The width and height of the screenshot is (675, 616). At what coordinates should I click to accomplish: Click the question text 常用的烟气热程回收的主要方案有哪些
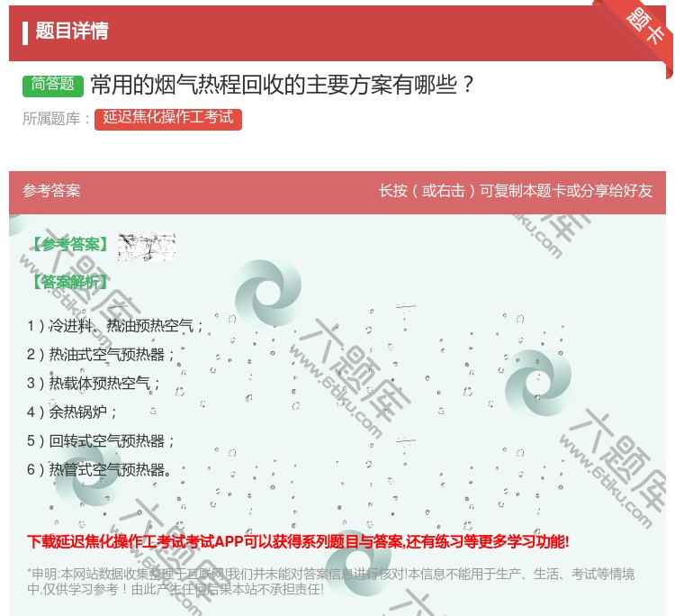tap(283, 85)
